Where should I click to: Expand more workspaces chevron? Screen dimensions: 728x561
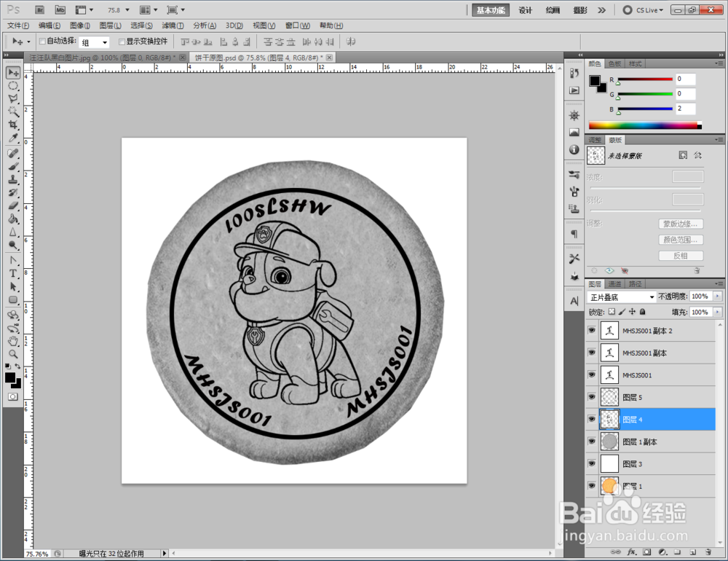point(602,10)
